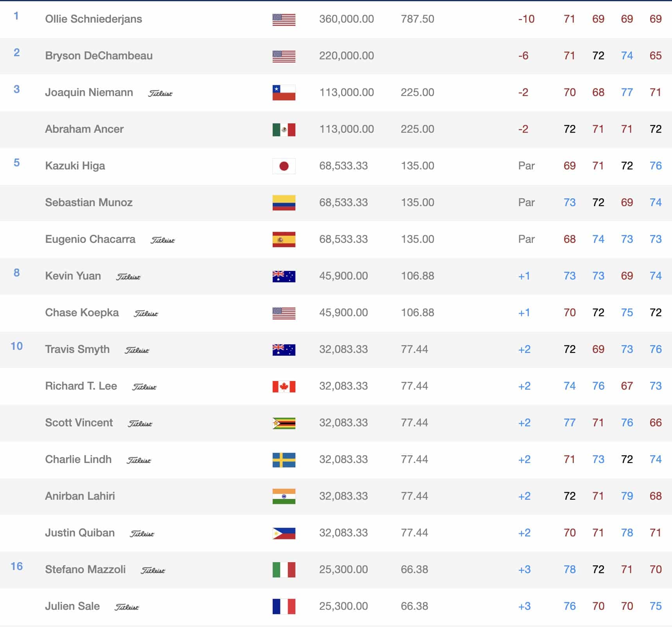Click the Colombia flag beside Sebastian Munoz
Screen dimensions: 672x627
click(284, 203)
